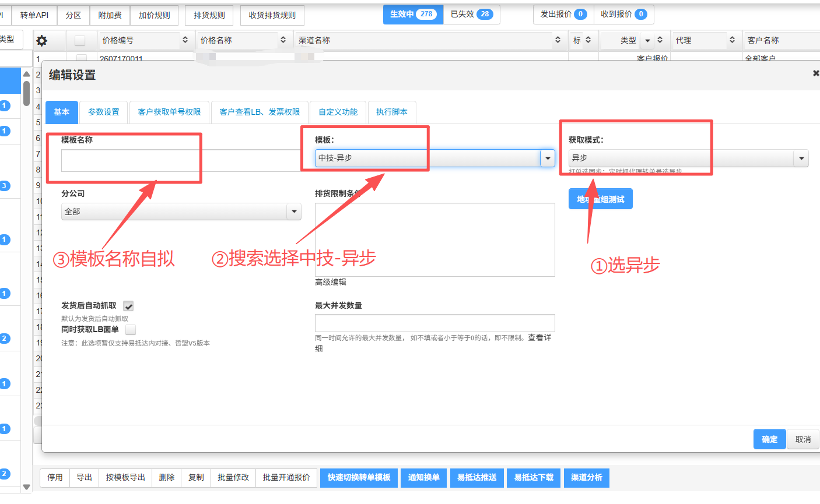Open 收货排货规则 button
Image resolution: width=820 pixels, height=504 pixels.
tap(272, 15)
